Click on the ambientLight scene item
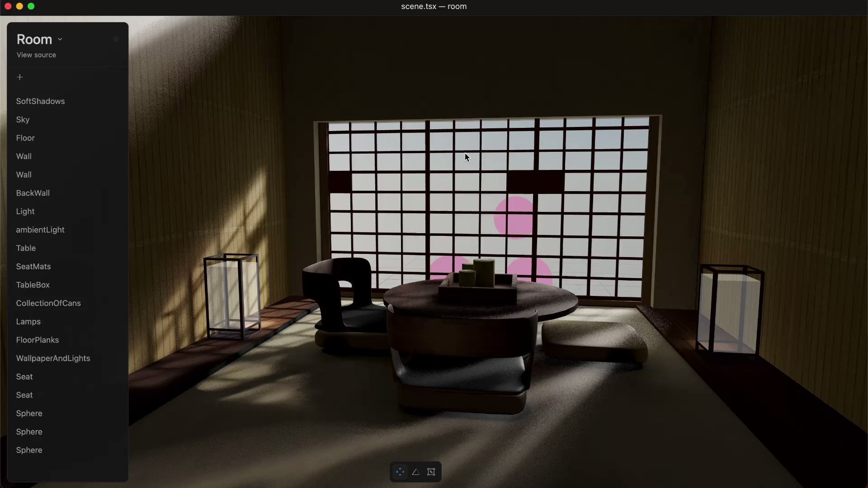 (x=40, y=230)
